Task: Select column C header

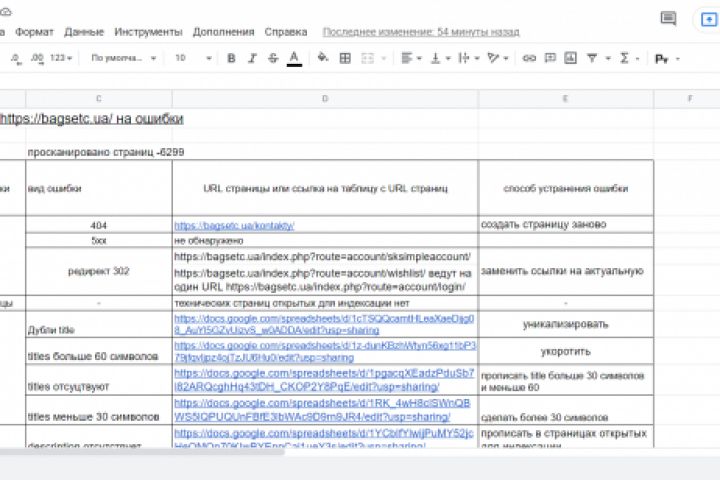Action: click(x=99, y=99)
